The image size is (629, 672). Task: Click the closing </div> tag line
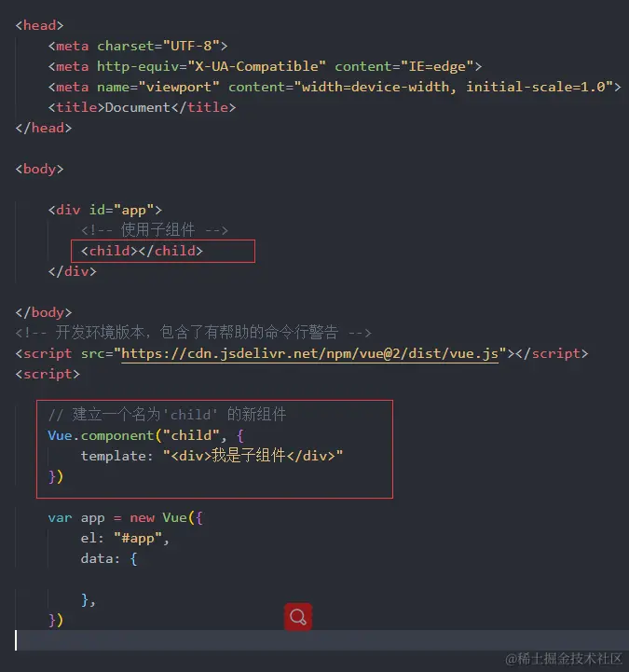coord(73,271)
